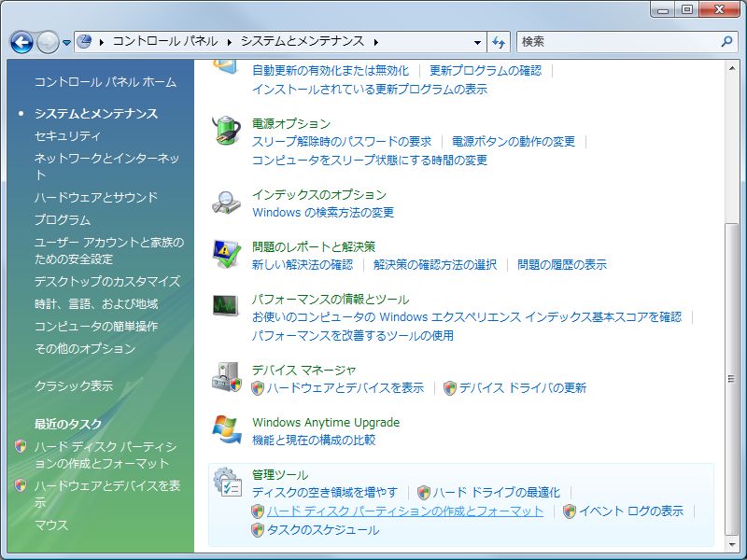
Task: Open ネットワークとインターネット category in sidebar
Action: [106, 166]
